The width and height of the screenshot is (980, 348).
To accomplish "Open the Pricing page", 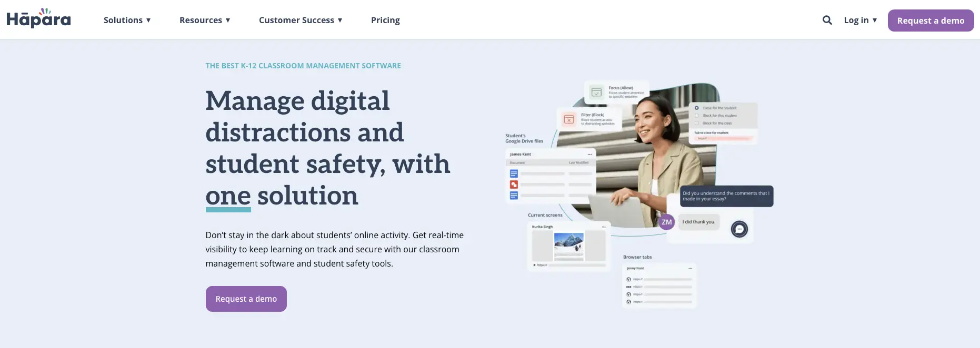I will coord(385,20).
